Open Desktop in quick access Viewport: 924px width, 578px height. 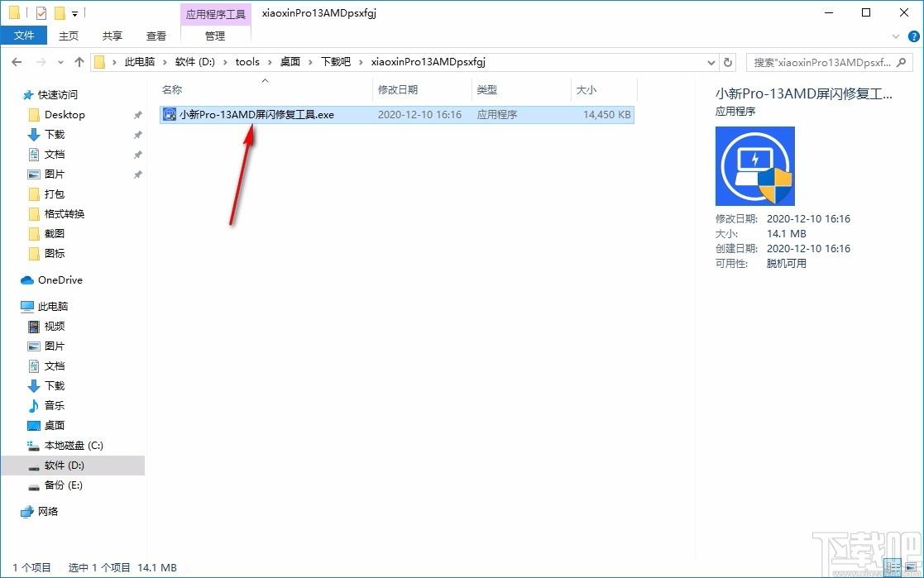[x=65, y=115]
